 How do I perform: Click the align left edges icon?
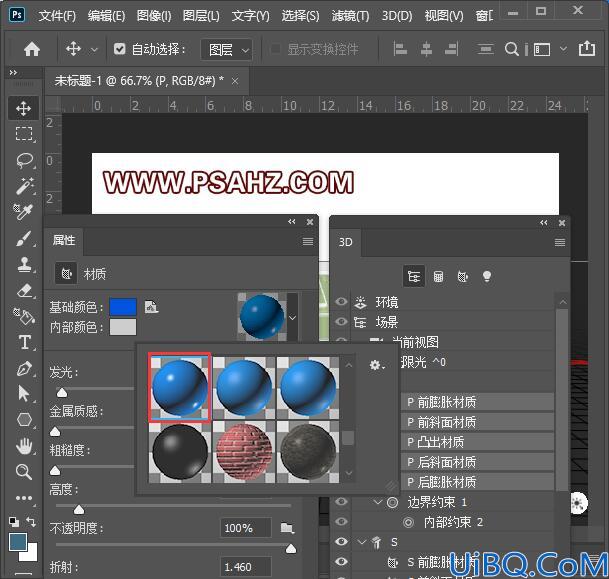click(400, 49)
